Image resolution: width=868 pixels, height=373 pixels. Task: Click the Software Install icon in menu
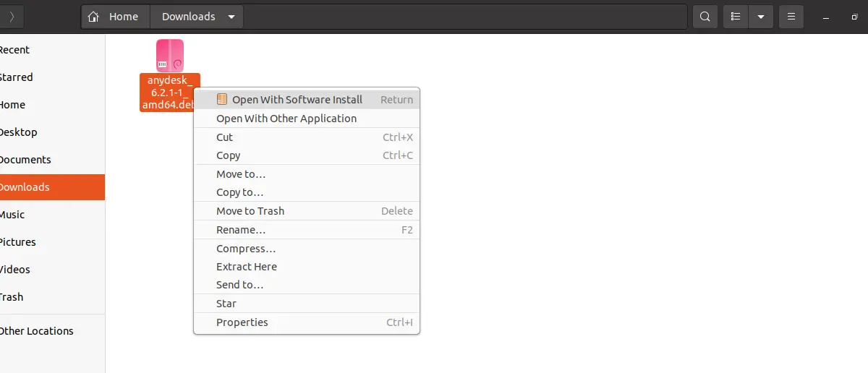222,100
